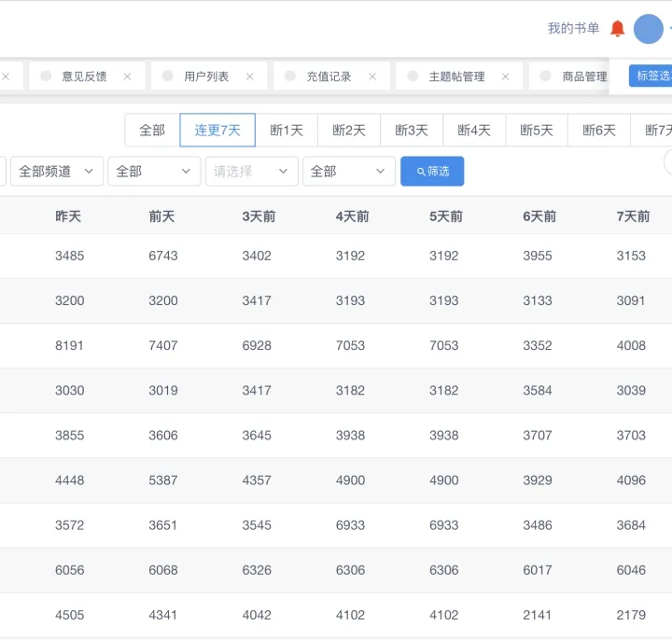672x640 pixels.
Task: Open the 主题帖管理 tab
Action: (x=456, y=77)
